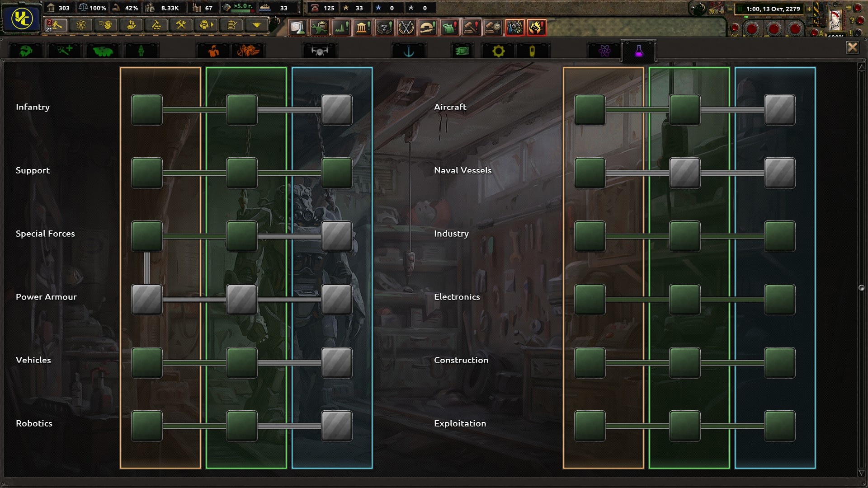868x488 pixels.
Task: Increase game speed with the plus button
Action: click(x=809, y=9)
